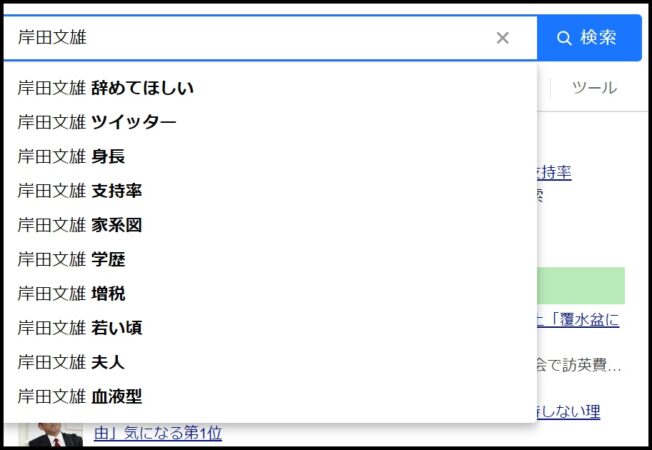This screenshot has width=652, height=450.
Task: Click the text snippet 会で訪英費…
Action: click(x=578, y=366)
